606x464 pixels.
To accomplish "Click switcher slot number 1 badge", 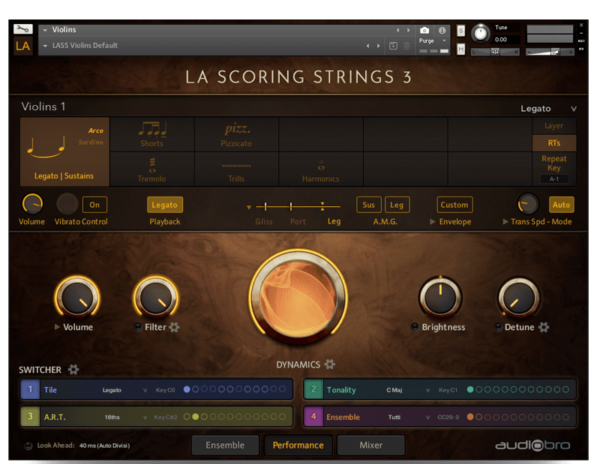I will tap(30, 389).
